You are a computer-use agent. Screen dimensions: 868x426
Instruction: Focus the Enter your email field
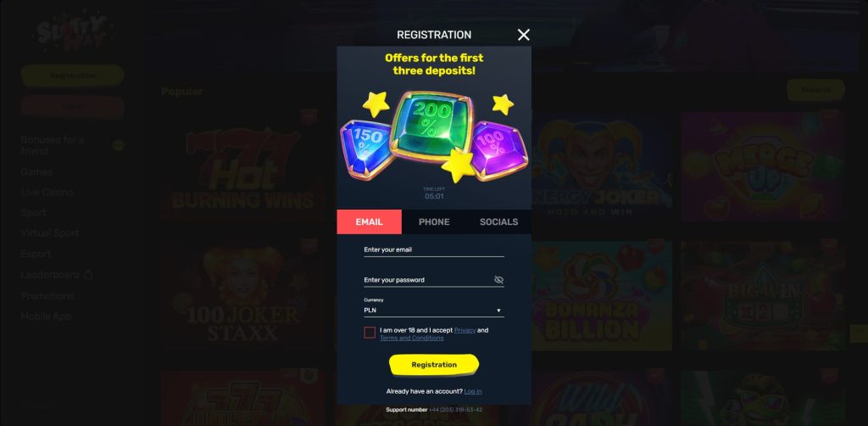pos(434,249)
